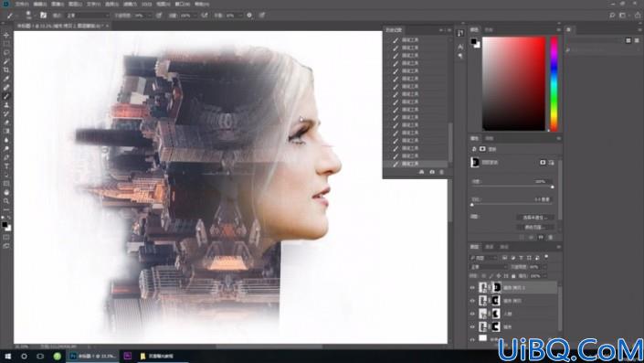Click the density slider in Properties panel
The height and width of the screenshot is (363, 644).
coord(512,187)
